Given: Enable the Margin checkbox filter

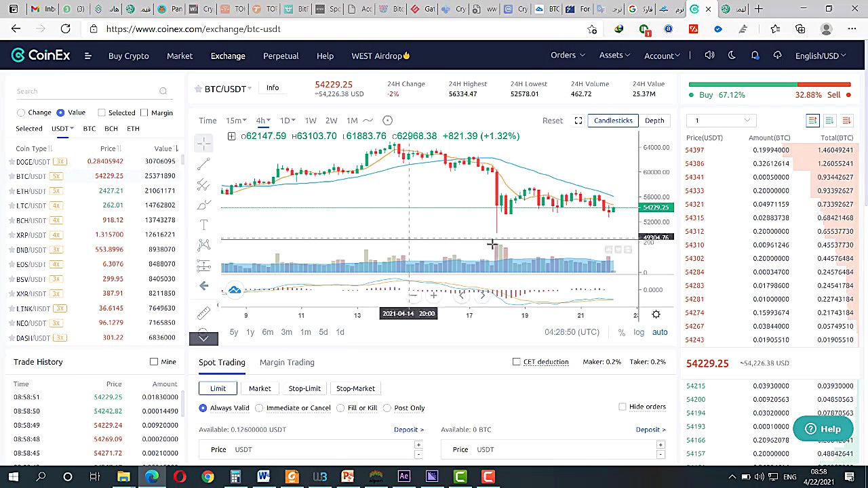Looking at the screenshot, I should click(144, 113).
